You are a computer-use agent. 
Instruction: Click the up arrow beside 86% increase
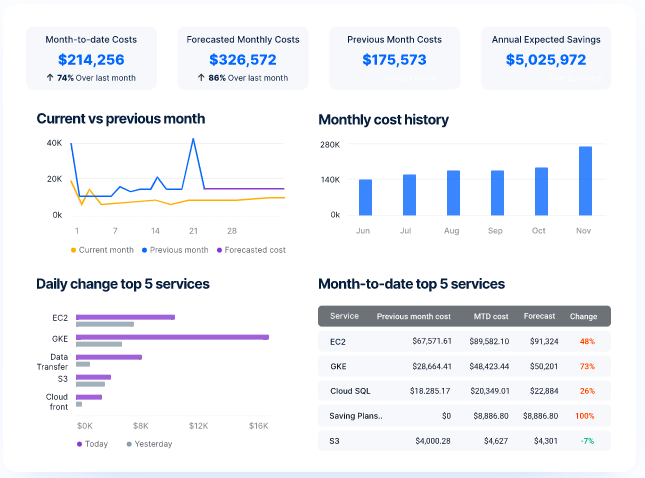[199, 78]
